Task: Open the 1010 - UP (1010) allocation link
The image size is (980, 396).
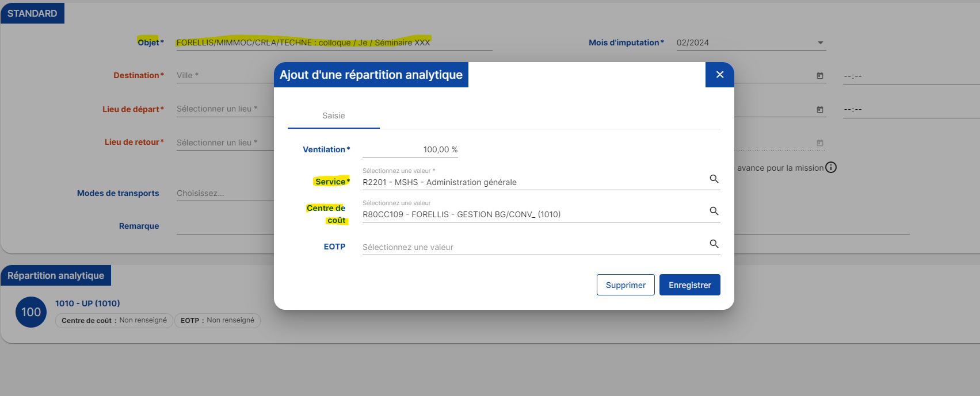Action: click(x=87, y=303)
